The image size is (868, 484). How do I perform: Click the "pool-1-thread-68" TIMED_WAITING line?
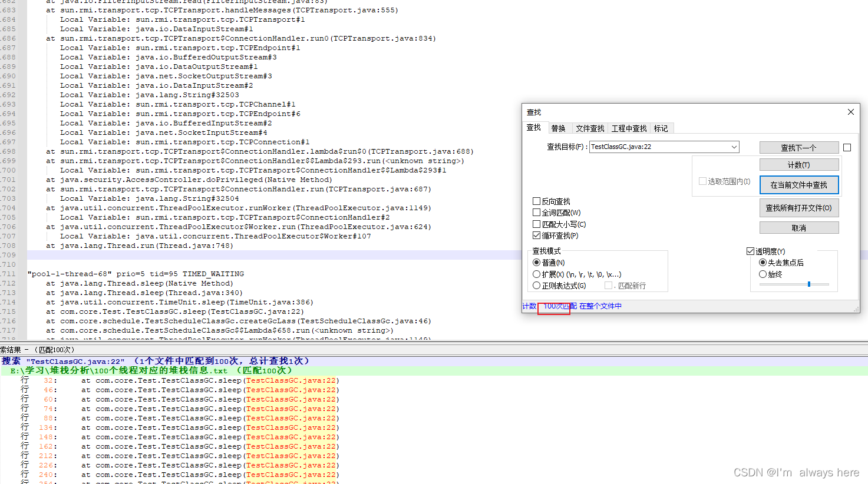coord(136,274)
